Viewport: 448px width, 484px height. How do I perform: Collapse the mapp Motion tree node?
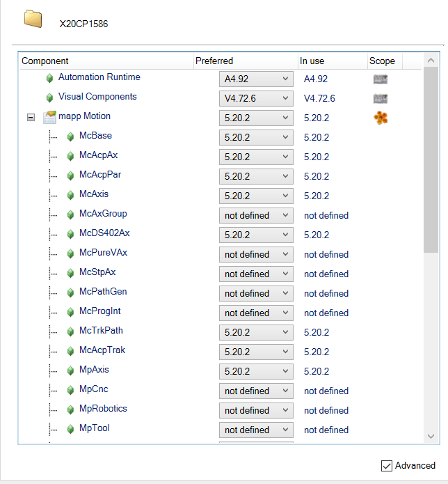coord(31,118)
